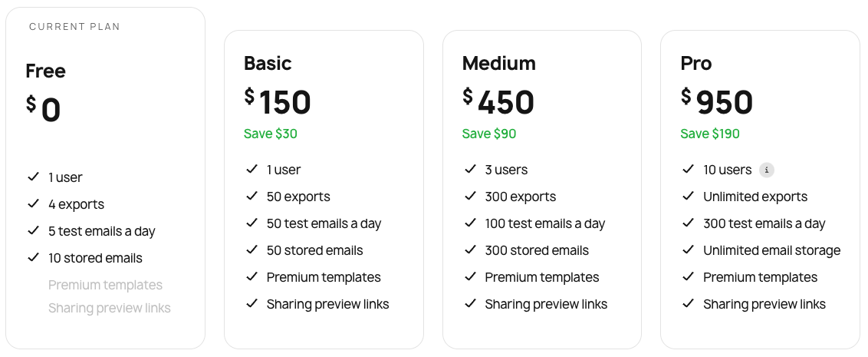Click checkmark beside Unlimited exports in Pro
The width and height of the screenshot is (868, 357).
[x=688, y=197]
